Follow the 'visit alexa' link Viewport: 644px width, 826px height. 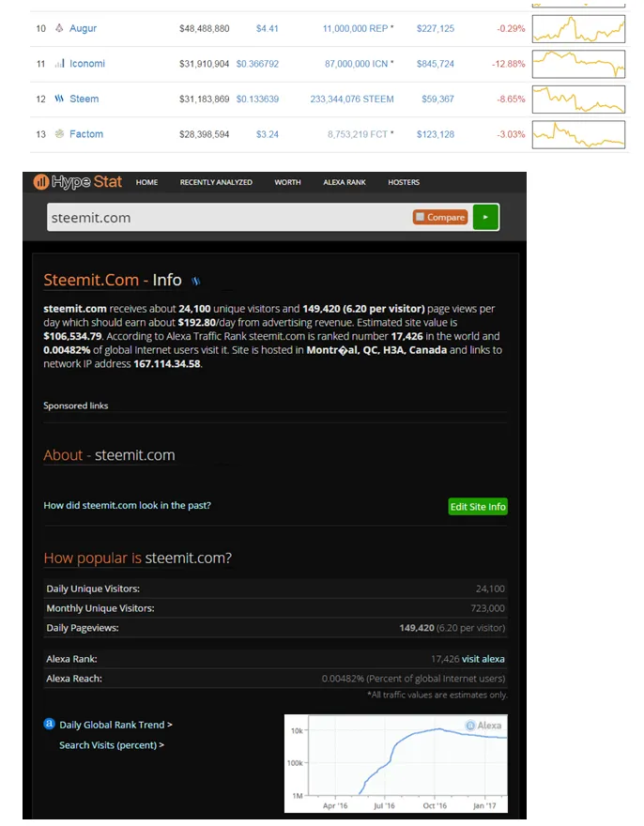point(483,659)
